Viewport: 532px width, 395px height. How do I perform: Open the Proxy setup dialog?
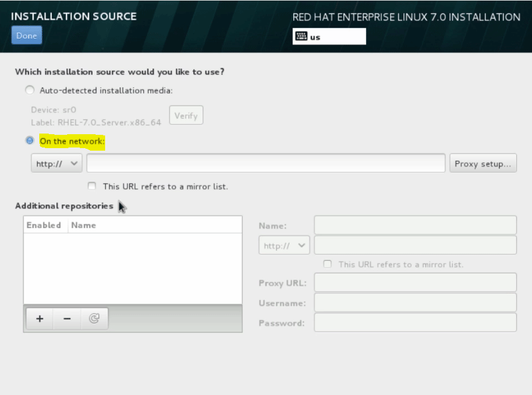click(x=483, y=163)
